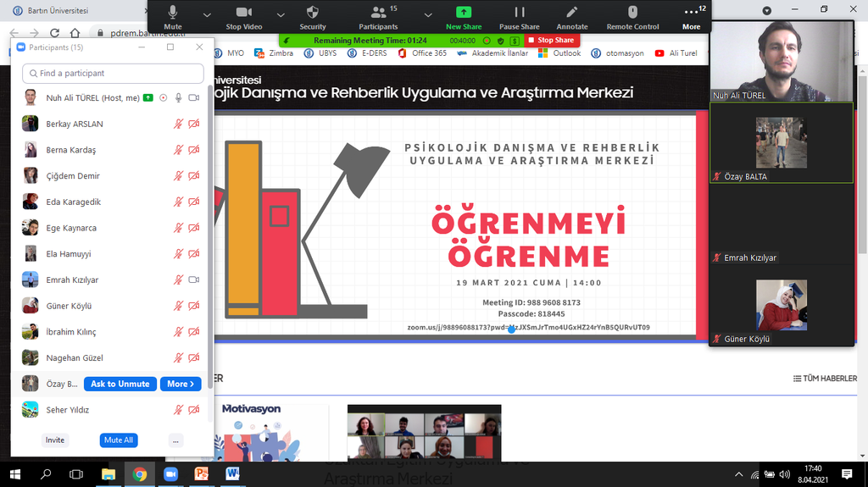Screen dimensions: 868x487
Task: Open Windows Start menu
Action: click(15, 474)
